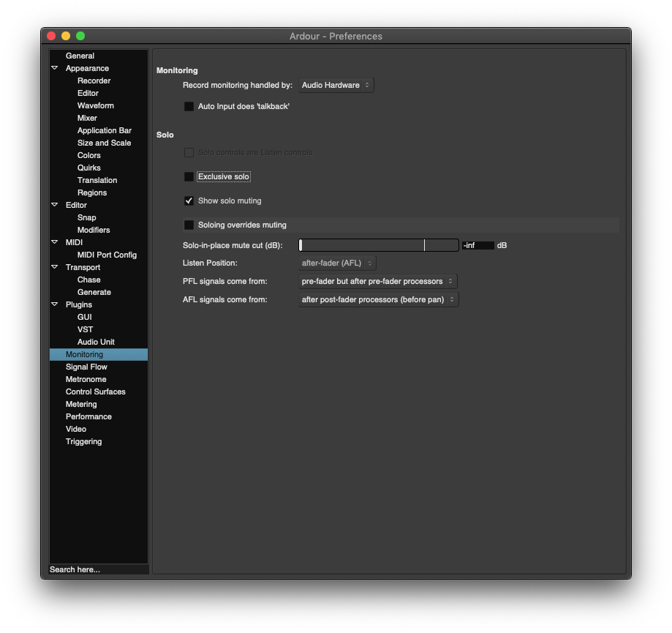Collapse the Appearance tree section

[55, 68]
